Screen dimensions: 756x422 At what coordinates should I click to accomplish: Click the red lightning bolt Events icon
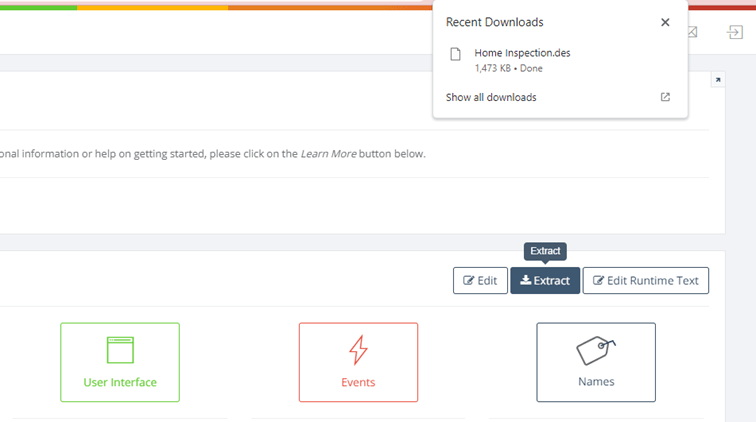(x=358, y=350)
